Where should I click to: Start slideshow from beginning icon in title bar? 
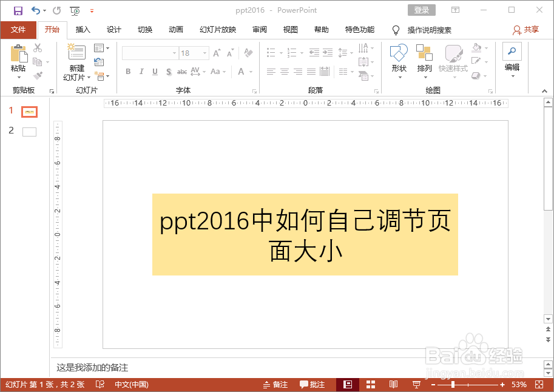click(75, 11)
